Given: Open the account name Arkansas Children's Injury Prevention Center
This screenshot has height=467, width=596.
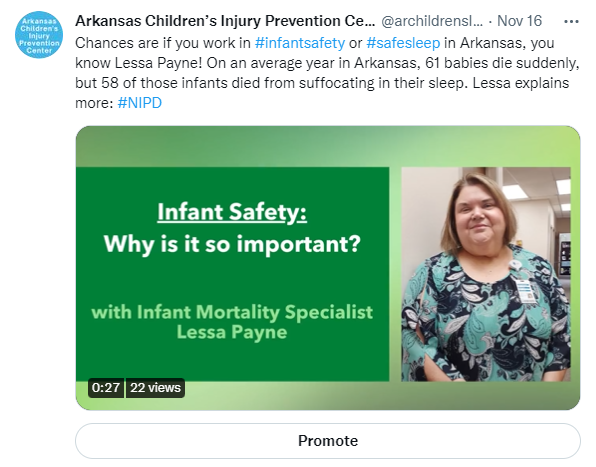Looking at the screenshot, I should click(225, 21).
